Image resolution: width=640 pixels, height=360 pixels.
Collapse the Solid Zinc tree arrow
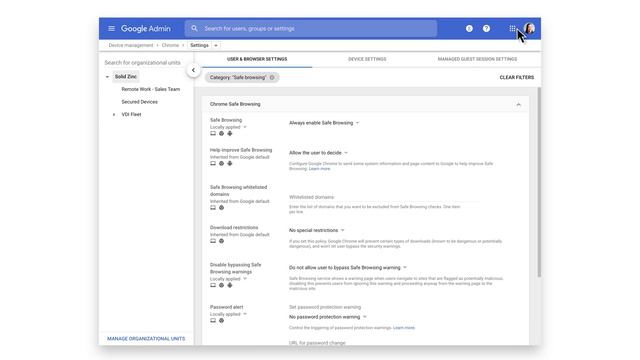[107, 77]
